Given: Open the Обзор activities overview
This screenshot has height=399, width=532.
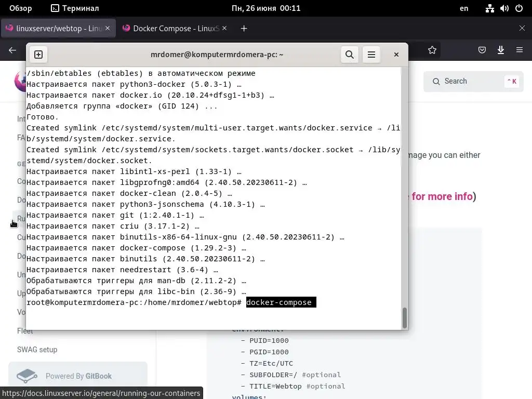Looking at the screenshot, I should [20, 8].
